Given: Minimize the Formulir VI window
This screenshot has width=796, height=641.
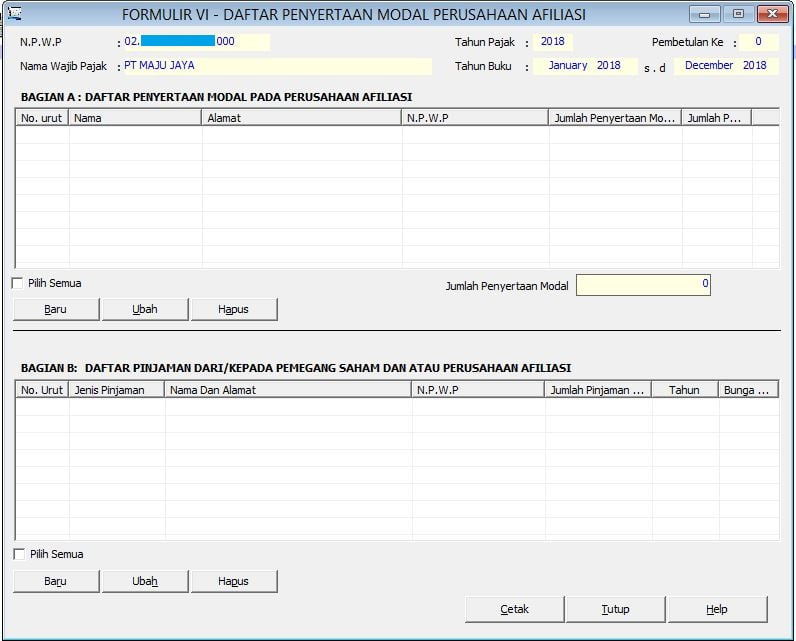Looking at the screenshot, I should point(705,14).
